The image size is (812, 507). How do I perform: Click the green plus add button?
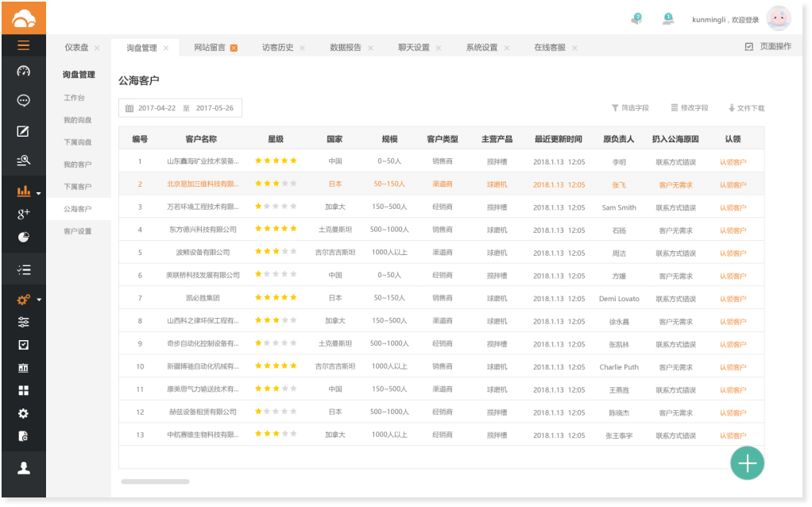(x=748, y=463)
